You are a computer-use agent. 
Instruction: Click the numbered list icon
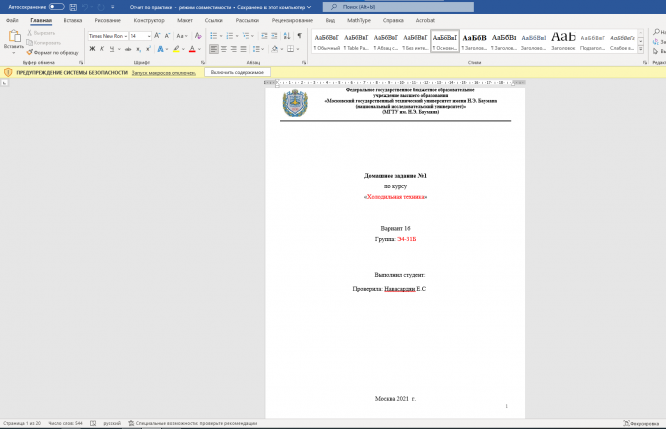[230, 36]
